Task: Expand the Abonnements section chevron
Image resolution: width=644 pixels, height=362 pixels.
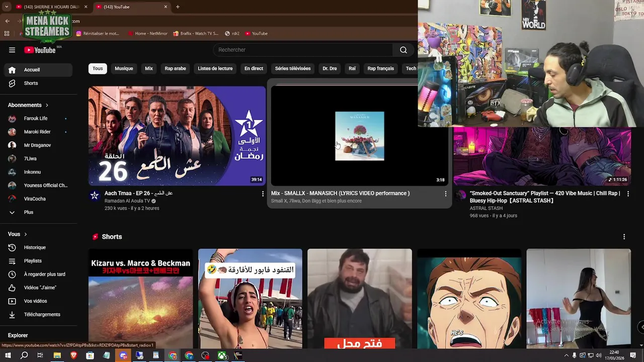Action: (47, 105)
